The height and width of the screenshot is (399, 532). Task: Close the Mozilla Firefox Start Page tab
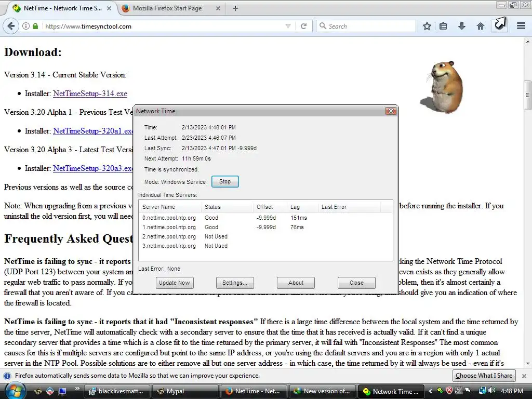point(218,8)
